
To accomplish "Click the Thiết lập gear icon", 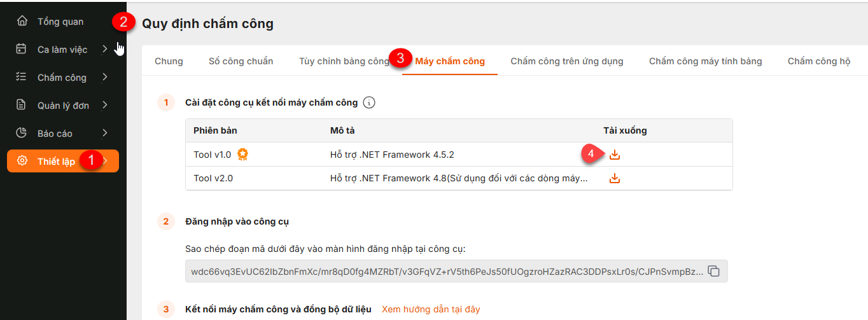I will click(x=22, y=161).
